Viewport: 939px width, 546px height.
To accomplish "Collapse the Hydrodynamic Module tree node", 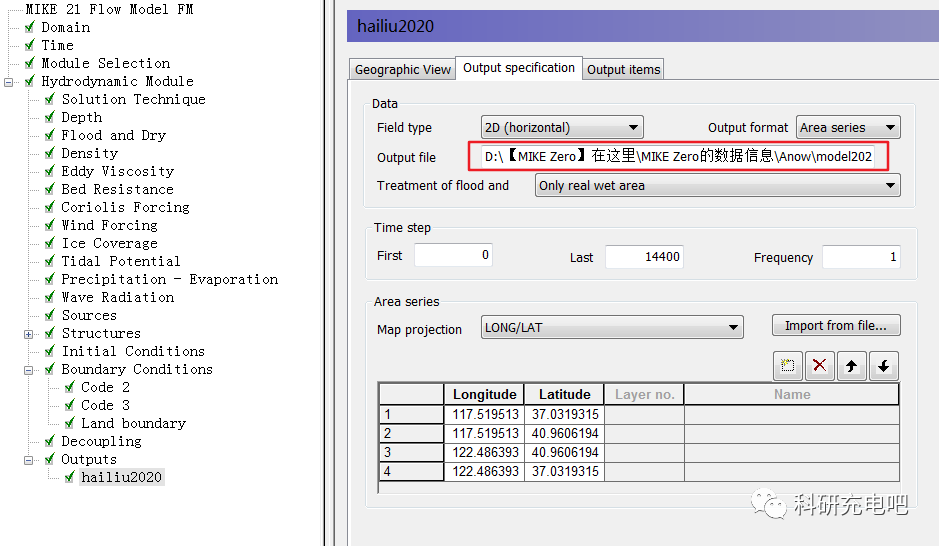I will (x=8, y=82).
